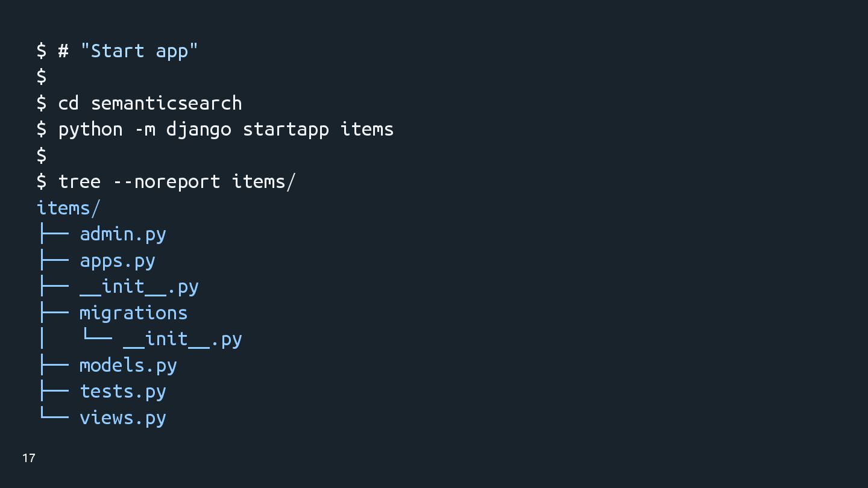Select the models.py entry
868x488 pixels.
click(128, 365)
